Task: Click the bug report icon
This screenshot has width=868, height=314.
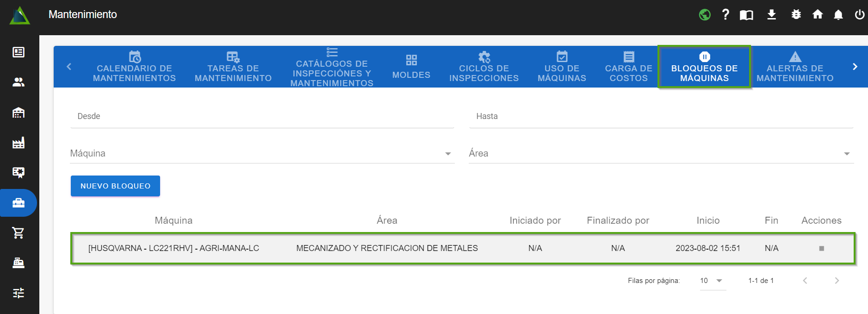Action: (x=796, y=15)
